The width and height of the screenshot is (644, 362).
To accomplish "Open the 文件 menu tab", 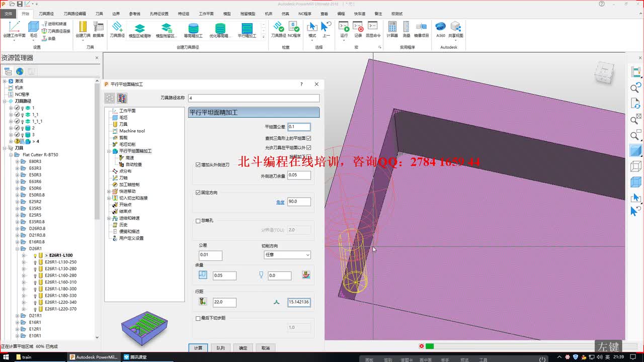I will tap(8, 14).
